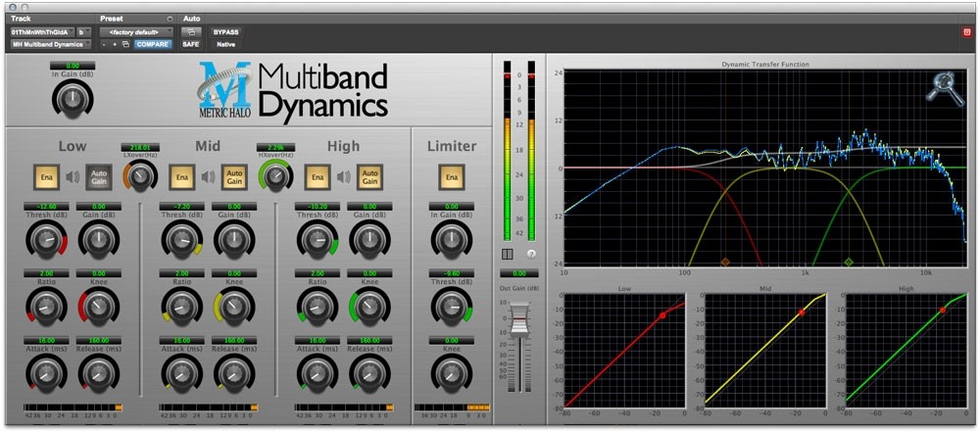Toggle High band Auto Gain
The image size is (980, 432).
click(x=369, y=177)
